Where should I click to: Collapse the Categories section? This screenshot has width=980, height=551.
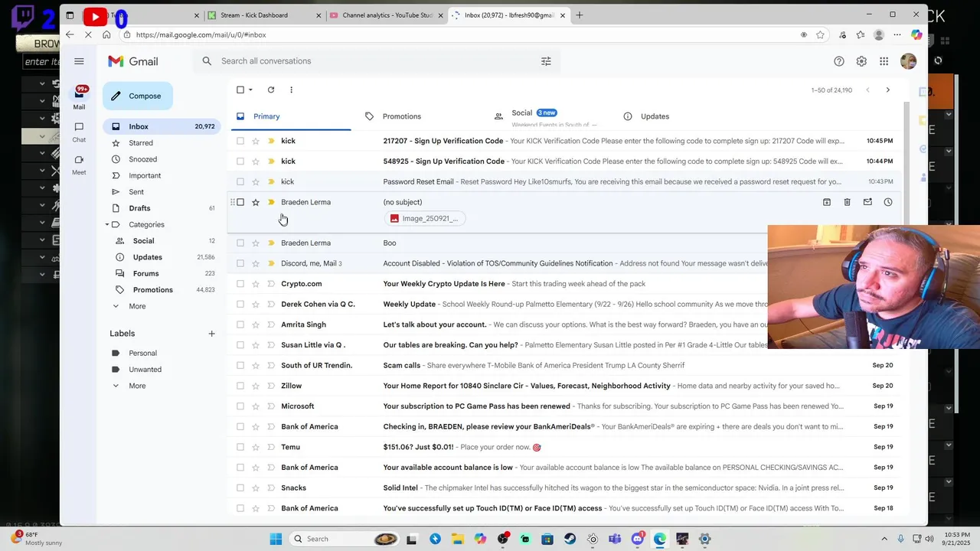point(106,224)
